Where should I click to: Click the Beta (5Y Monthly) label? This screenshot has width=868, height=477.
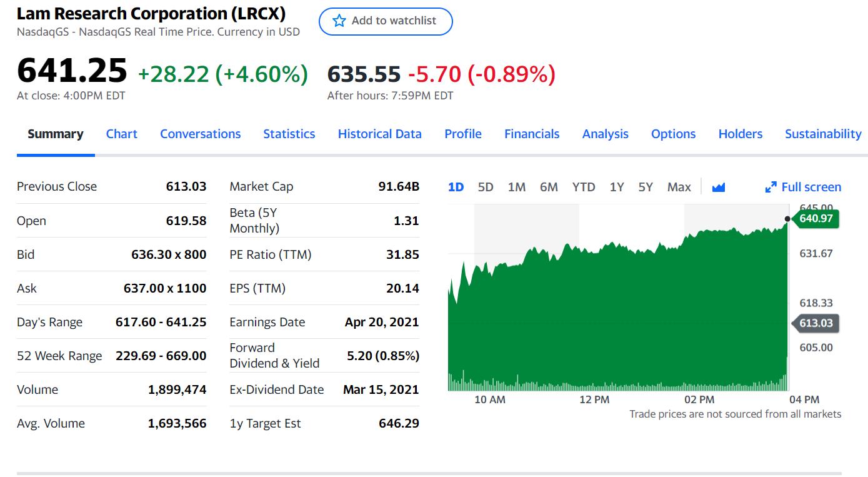point(254,221)
